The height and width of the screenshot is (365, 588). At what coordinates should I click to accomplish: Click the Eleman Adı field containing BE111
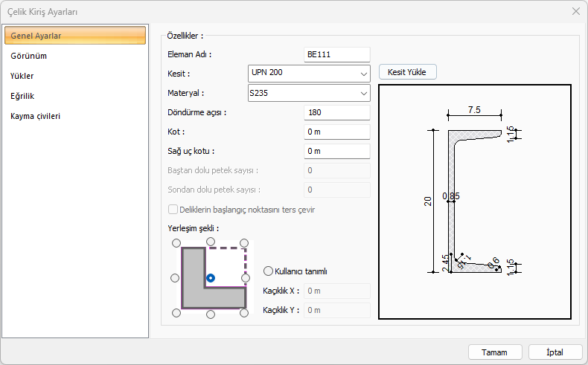point(337,54)
